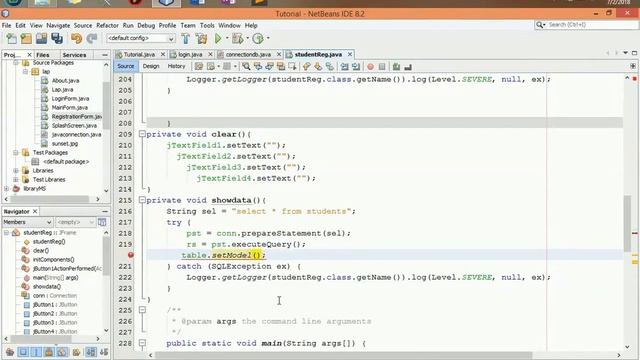Close the studentReg.java tab
Viewport: 640px width, 360px height.
350,54
